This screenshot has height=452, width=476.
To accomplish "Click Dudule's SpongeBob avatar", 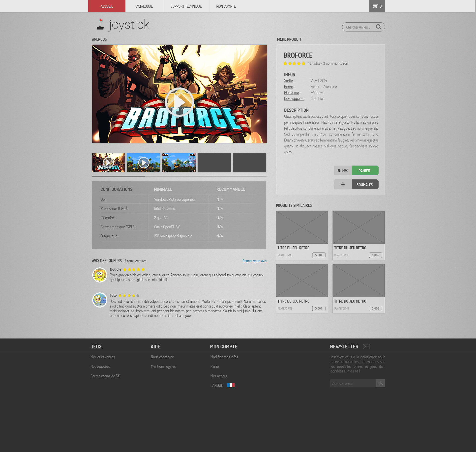I will pyautogui.click(x=100, y=275).
